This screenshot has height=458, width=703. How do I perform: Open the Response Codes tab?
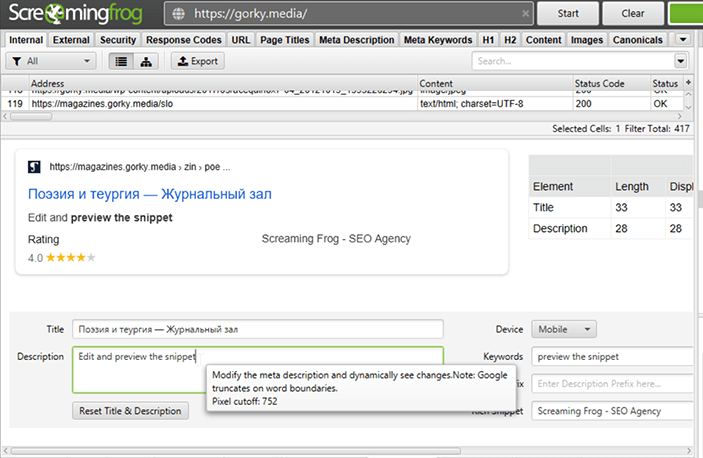(x=184, y=40)
